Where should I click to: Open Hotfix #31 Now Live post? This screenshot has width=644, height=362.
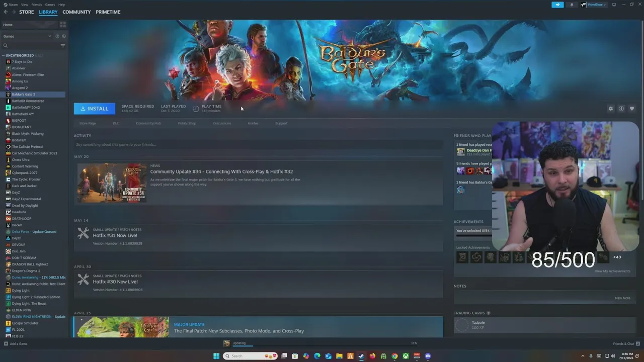[x=115, y=235]
